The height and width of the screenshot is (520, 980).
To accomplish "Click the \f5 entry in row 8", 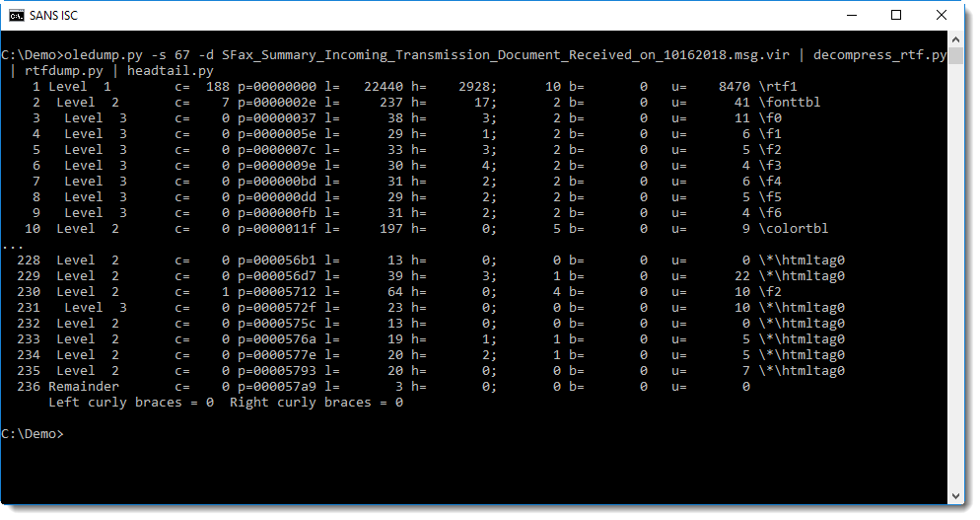I will 771,197.
